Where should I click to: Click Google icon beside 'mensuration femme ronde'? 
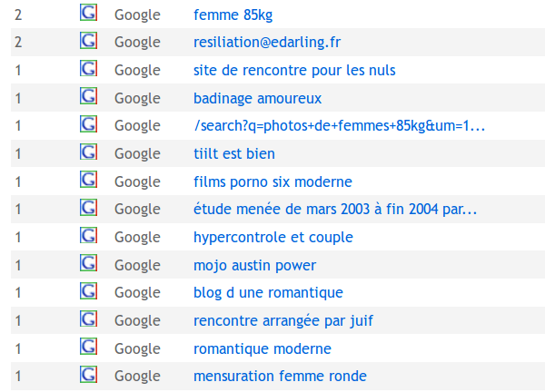coord(88,376)
